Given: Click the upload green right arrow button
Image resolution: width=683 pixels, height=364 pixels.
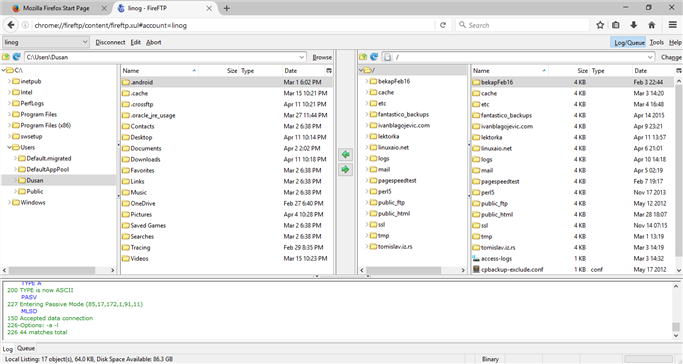Looking at the screenshot, I should coord(345,169).
